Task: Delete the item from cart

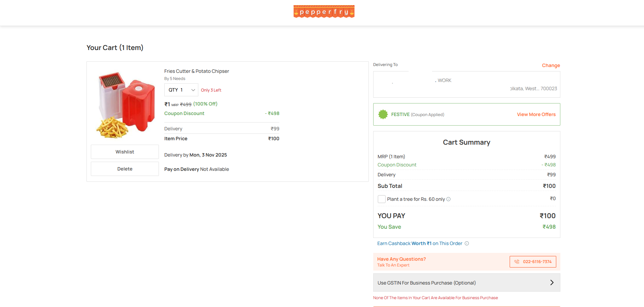Action: [x=125, y=169]
